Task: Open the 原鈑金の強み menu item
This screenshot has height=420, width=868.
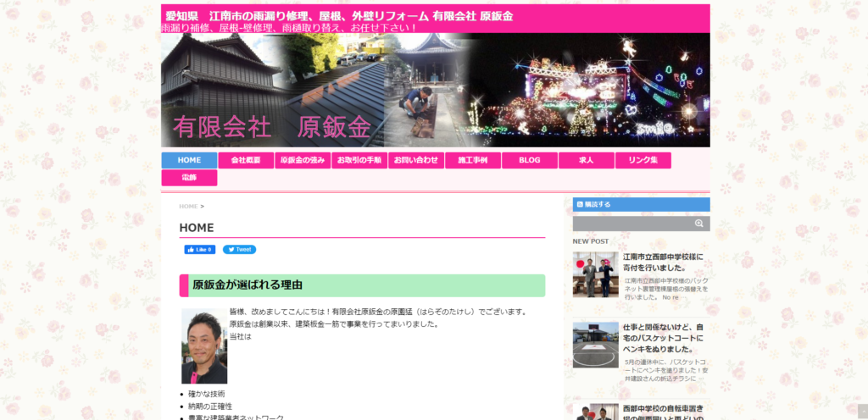Action: pyautogui.click(x=303, y=160)
